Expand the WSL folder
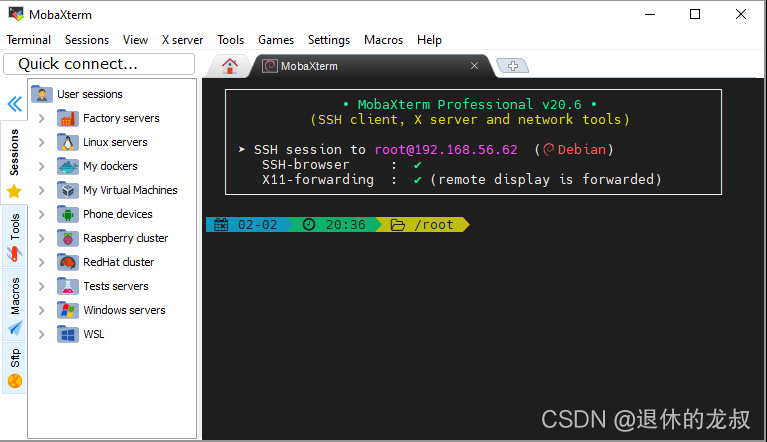 pyautogui.click(x=42, y=334)
